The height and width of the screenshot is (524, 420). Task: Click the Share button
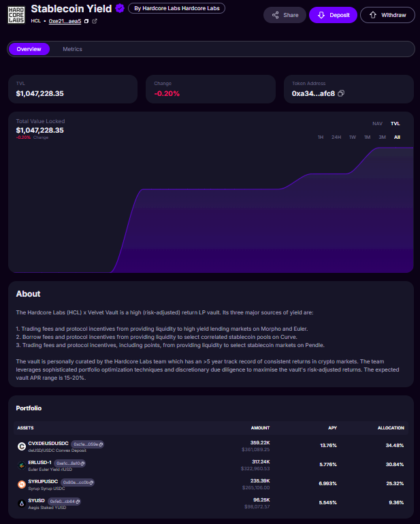(285, 15)
